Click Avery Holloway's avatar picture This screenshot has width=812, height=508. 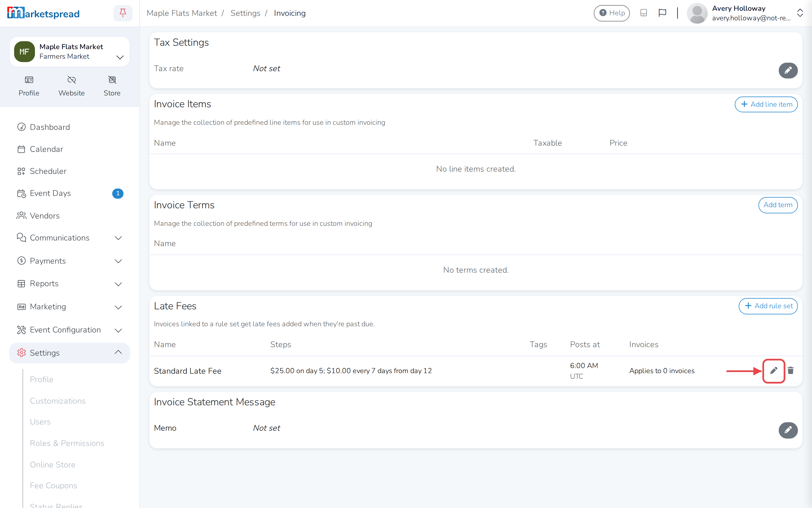pos(697,14)
